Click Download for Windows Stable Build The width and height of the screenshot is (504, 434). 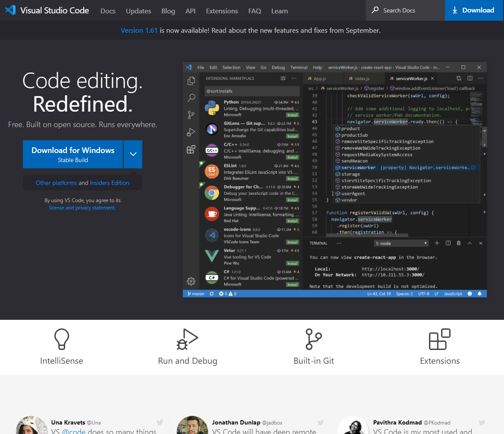point(72,154)
